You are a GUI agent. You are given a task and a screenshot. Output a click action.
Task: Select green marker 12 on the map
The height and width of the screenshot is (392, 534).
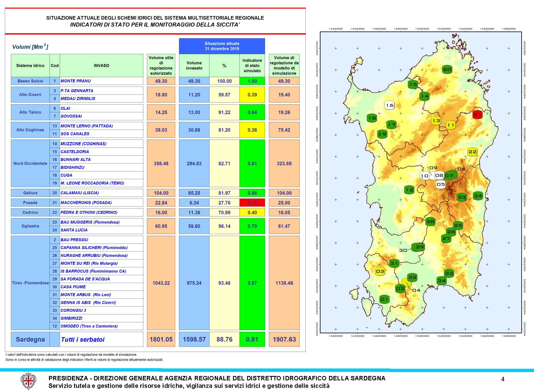click(409, 190)
